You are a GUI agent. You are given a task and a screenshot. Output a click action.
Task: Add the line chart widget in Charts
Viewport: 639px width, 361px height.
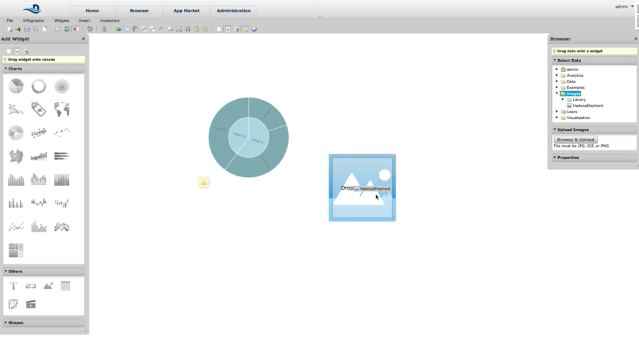(x=16, y=227)
